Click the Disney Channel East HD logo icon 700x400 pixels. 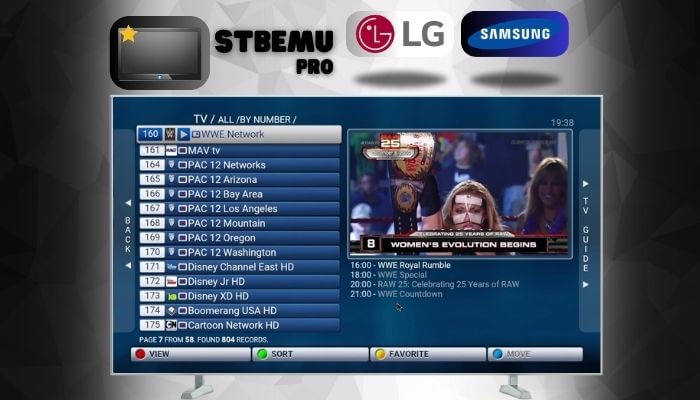click(171, 267)
